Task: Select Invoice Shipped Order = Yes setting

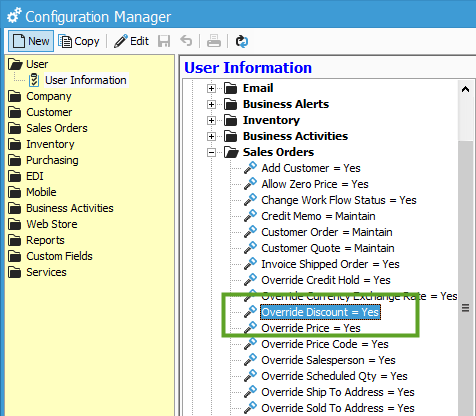Action: tap(330, 264)
